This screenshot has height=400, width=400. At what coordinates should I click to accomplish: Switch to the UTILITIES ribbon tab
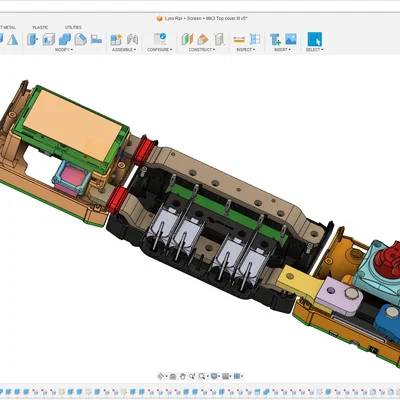(73, 27)
